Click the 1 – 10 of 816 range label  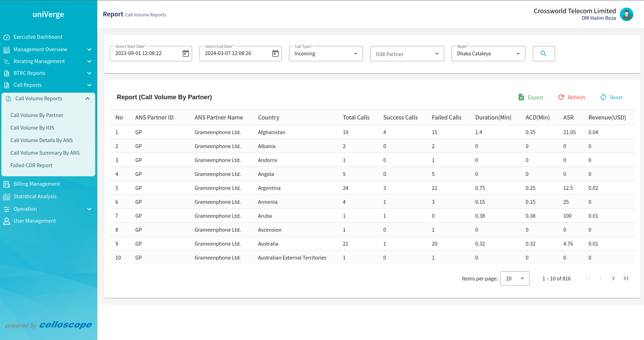(556, 279)
